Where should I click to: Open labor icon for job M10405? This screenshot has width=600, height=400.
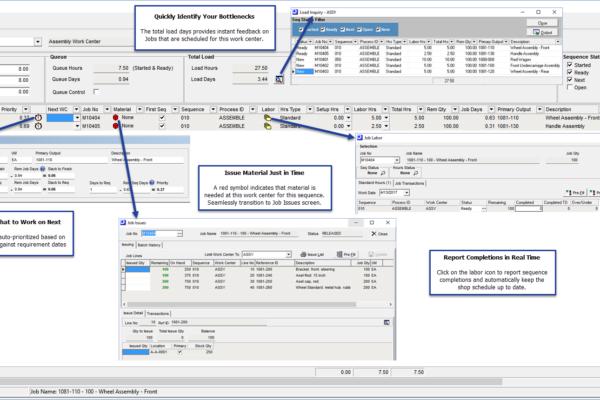pos(267,126)
